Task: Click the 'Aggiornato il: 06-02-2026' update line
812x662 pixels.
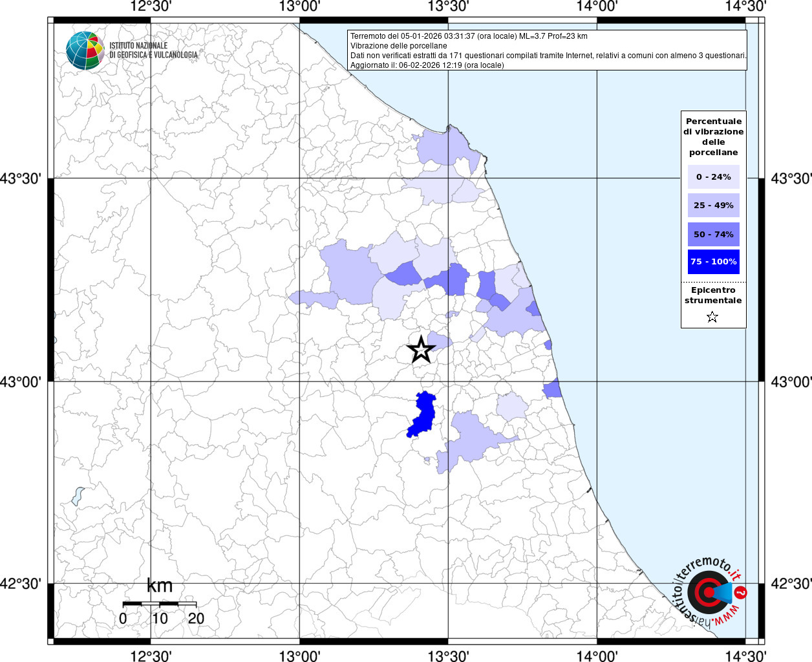Action: [x=427, y=65]
